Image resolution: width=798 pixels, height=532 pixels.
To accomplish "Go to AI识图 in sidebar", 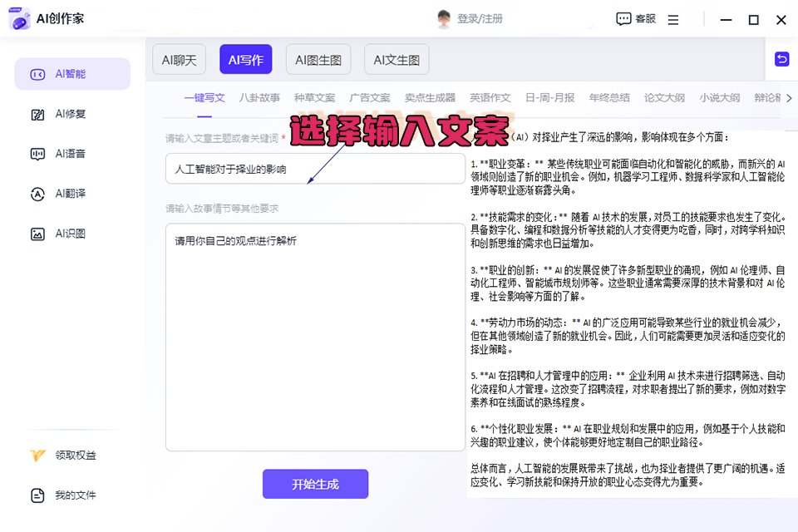I will tap(37, 234).
